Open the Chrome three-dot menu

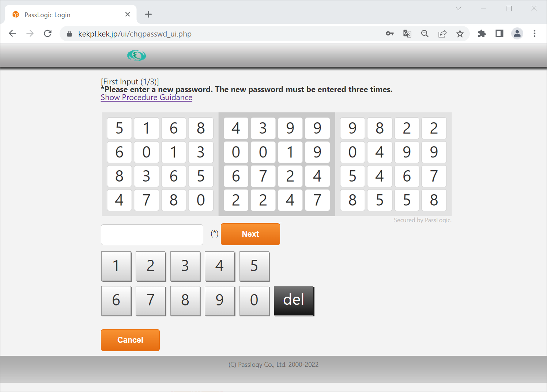tap(534, 33)
